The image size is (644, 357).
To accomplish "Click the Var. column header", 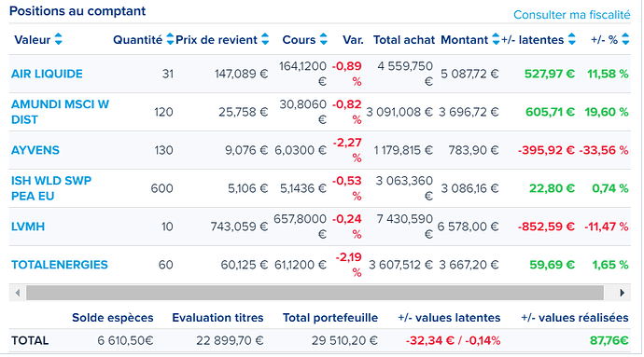I will 353,40.
